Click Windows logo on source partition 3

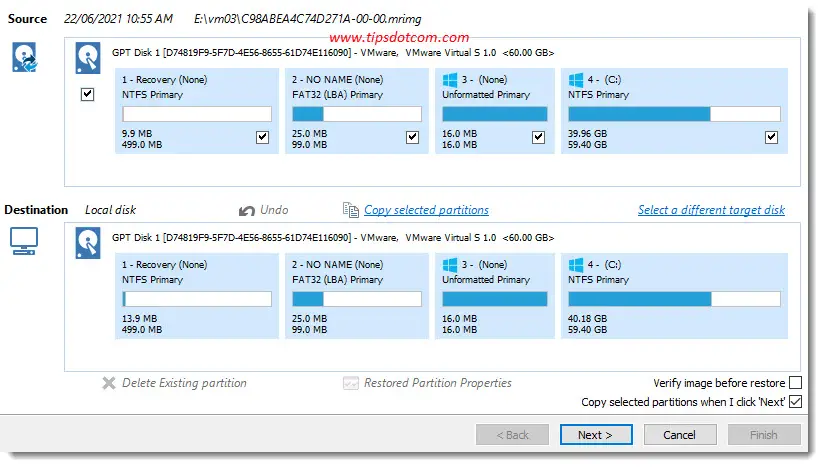450,80
